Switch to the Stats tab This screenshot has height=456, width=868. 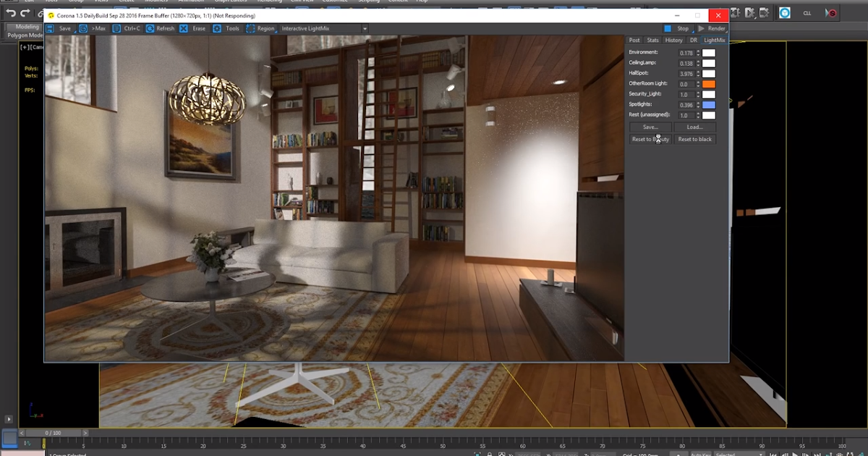(652, 40)
